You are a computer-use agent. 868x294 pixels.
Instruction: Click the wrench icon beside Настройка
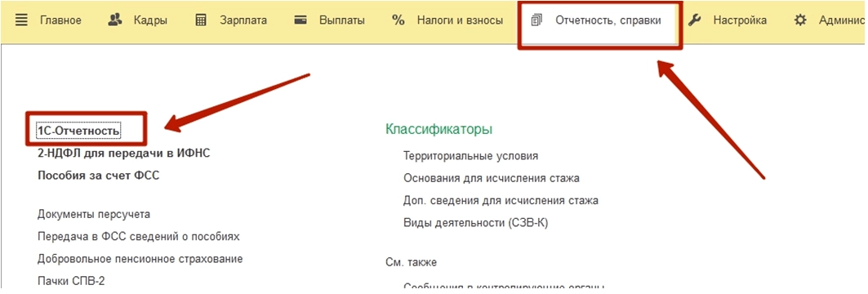click(695, 20)
